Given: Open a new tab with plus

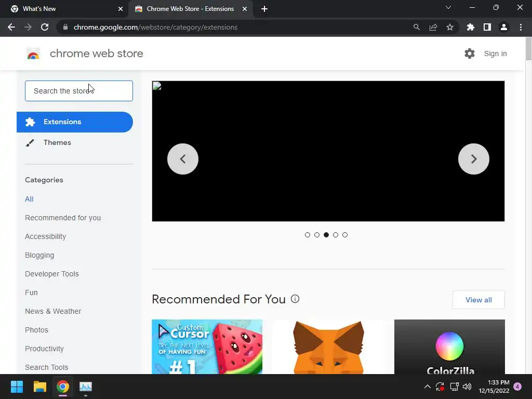Looking at the screenshot, I should point(264,9).
